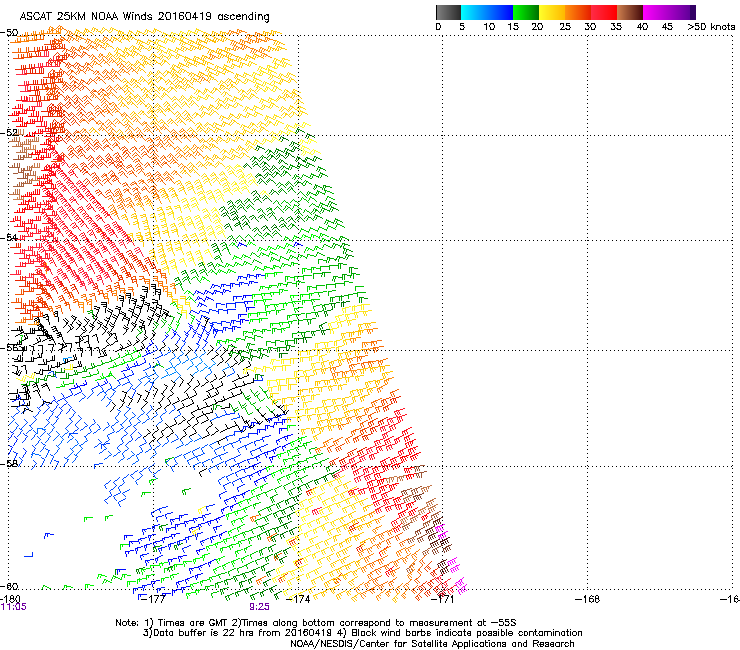This screenshot has height=650, width=740.
Task: Click the blue 10-15 knots legend swatch
Action: [x=500, y=12]
